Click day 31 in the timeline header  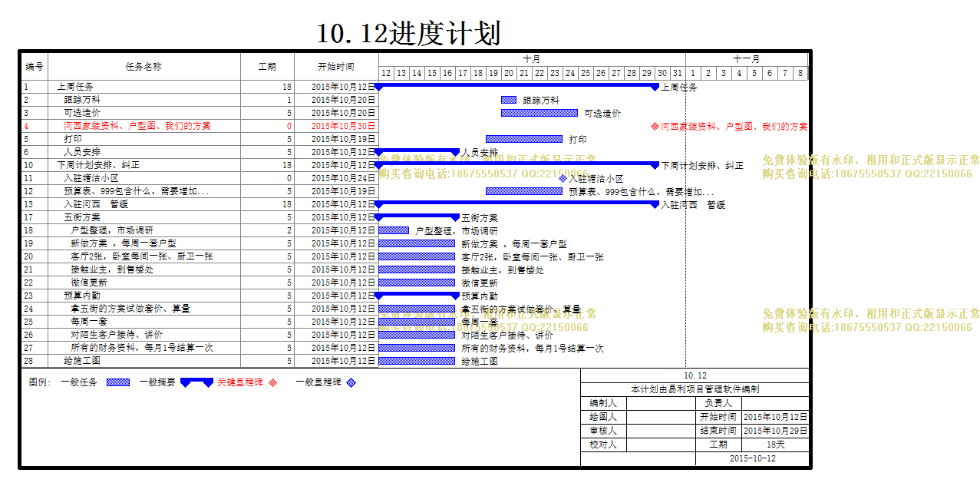[677, 73]
